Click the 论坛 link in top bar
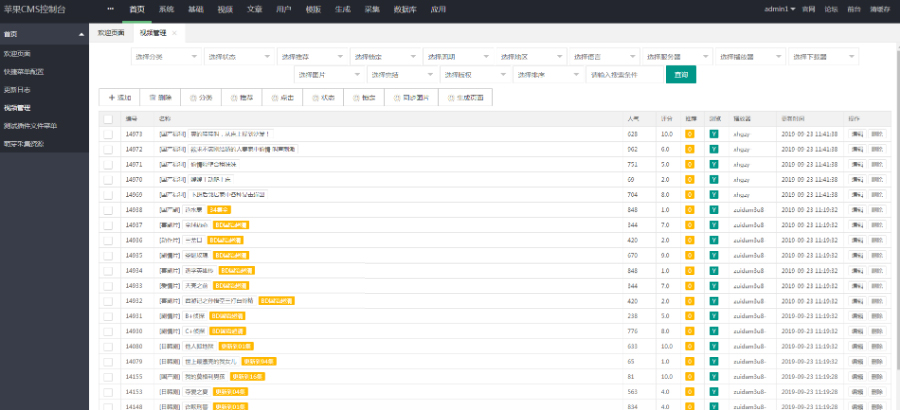Image resolution: width=900 pixels, height=410 pixels. 831,9
